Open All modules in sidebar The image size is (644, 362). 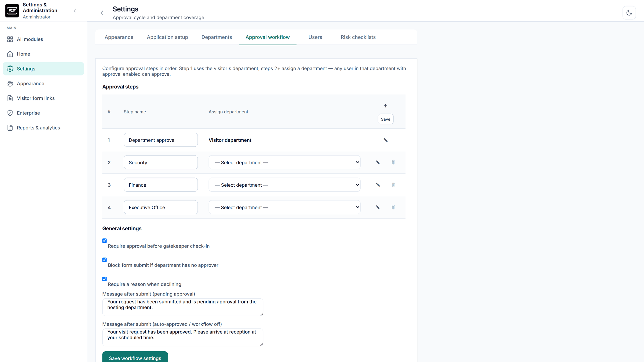tap(43, 39)
